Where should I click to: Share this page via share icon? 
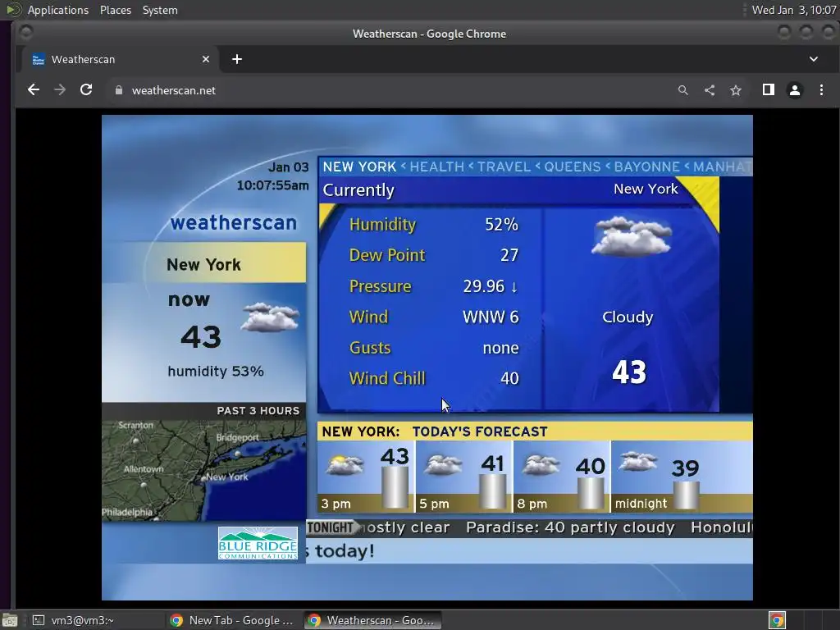[710, 90]
